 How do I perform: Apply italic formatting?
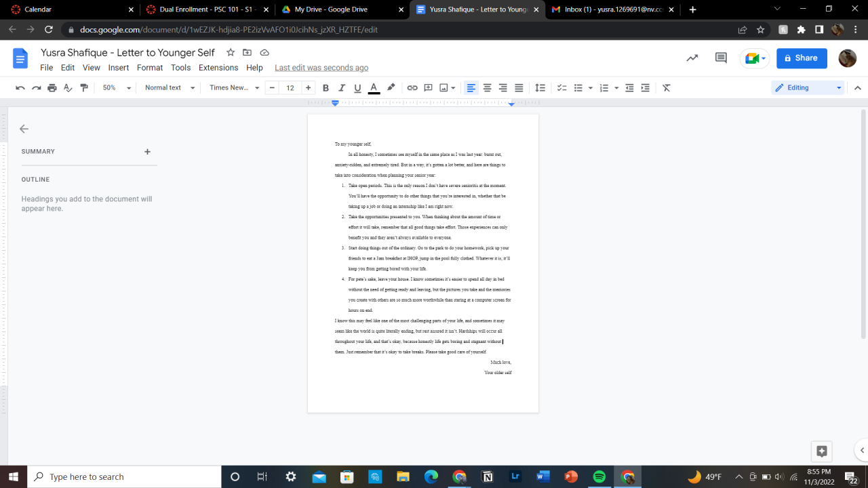click(x=342, y=87)
